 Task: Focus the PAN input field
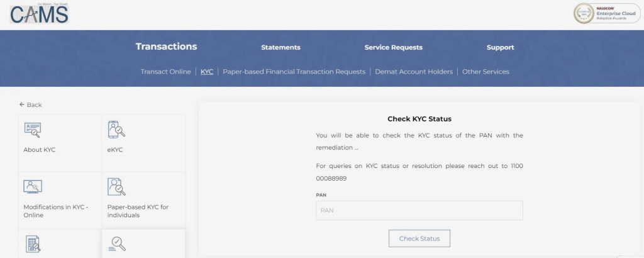(419, 210)
